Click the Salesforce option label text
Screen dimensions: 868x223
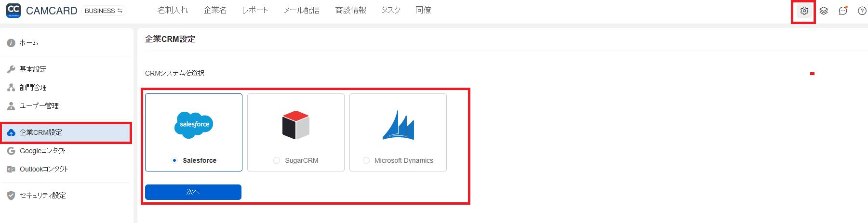pos(200,160)
